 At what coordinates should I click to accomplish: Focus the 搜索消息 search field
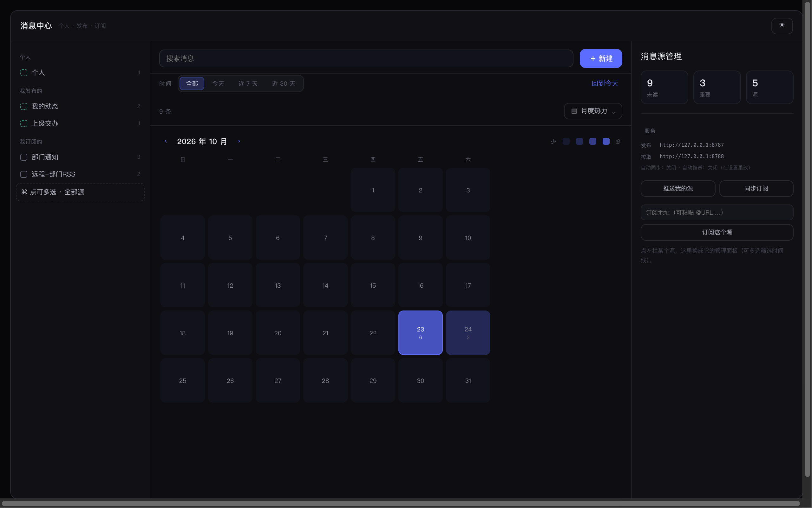pos(366,58)
